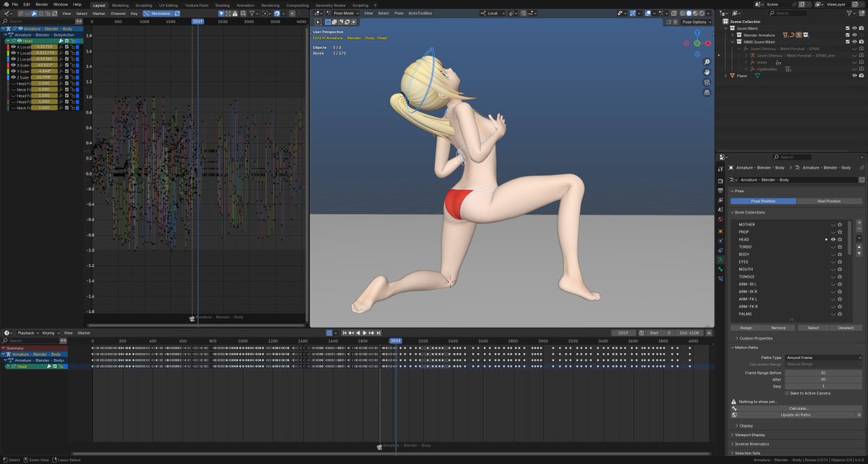868x464 pixels.
Task: Zoom the 3D viewport with the magnifier gizmo
Action: pyautogui.click(x=707, y=62)
